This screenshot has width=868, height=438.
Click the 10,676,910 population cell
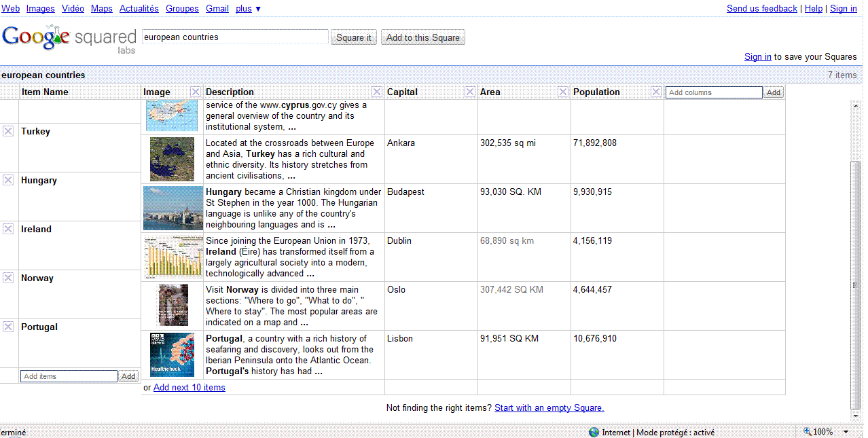617,355
